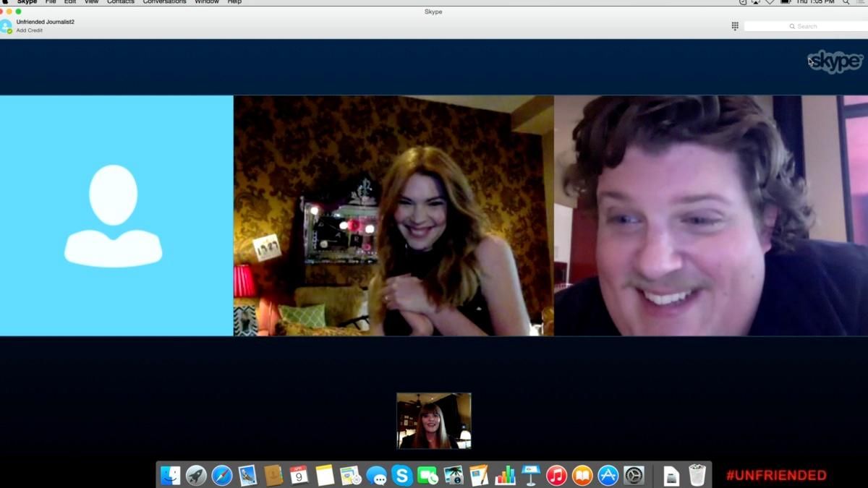Open the Window menu

(207, 2)
